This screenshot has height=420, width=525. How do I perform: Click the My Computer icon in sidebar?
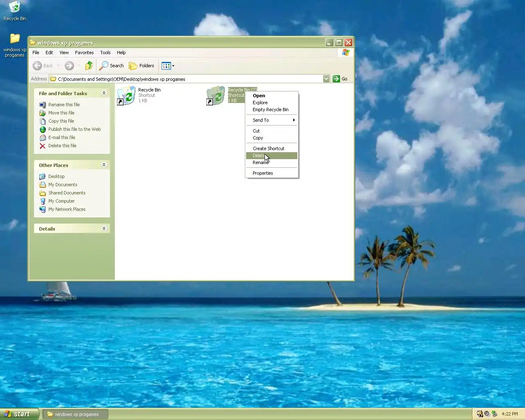click(43, 201)
